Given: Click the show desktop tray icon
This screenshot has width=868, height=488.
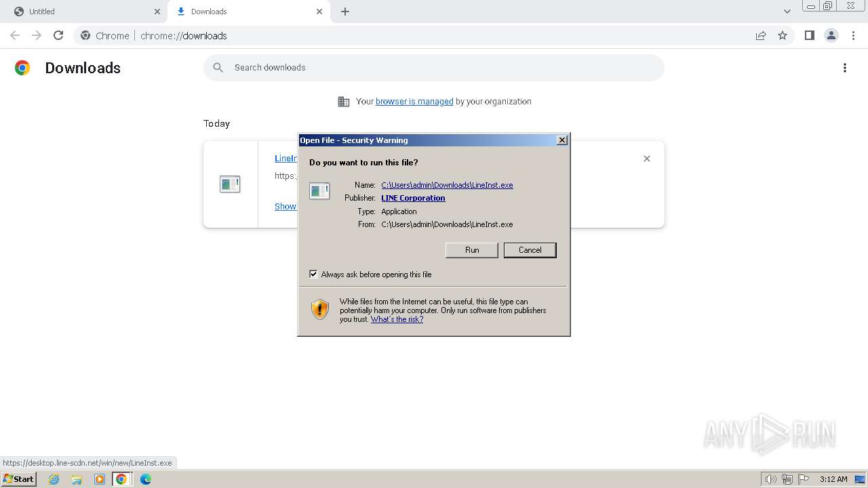Looking at the screenshot, I should (x=860, y=479).
